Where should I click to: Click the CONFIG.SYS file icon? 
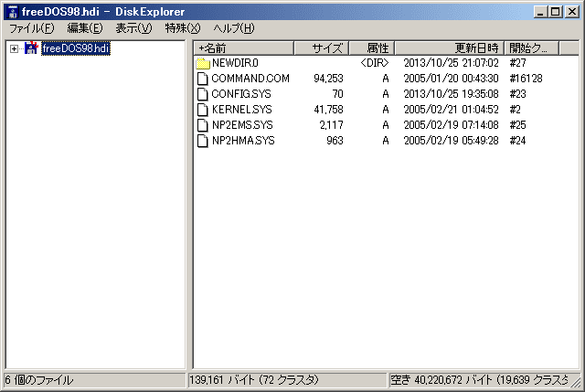click(x=203, y=94)
